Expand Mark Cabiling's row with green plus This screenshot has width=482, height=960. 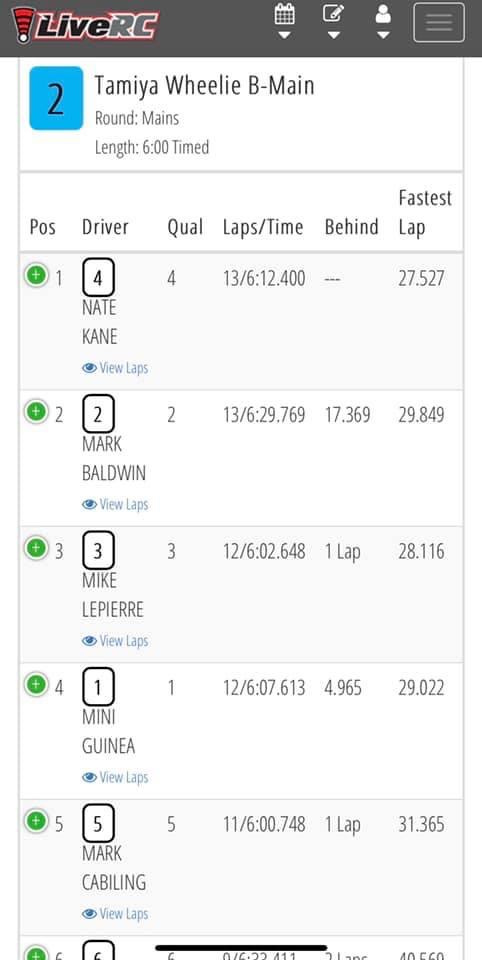tap(36, 820)
